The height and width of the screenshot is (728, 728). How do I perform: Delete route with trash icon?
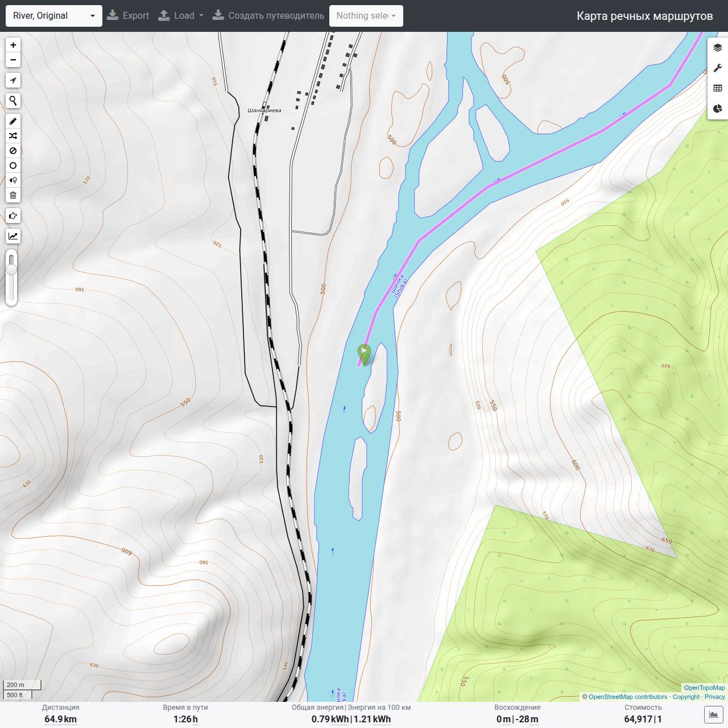13,195
